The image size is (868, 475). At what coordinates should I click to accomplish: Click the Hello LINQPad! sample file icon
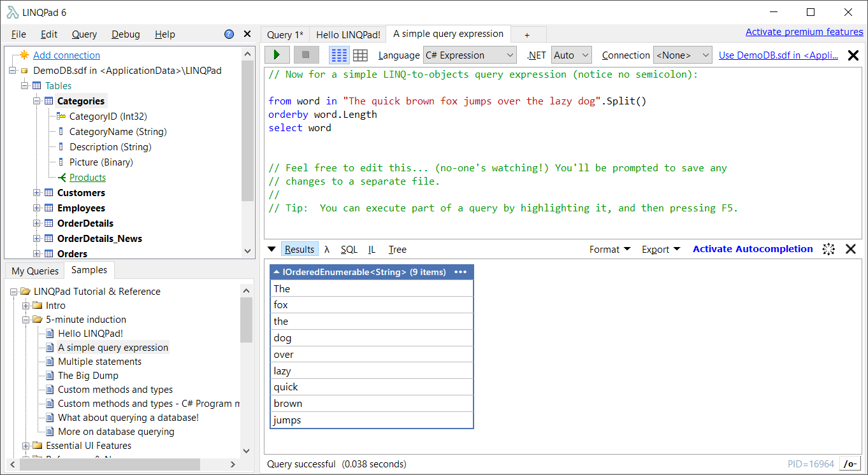tap(50, 334)
